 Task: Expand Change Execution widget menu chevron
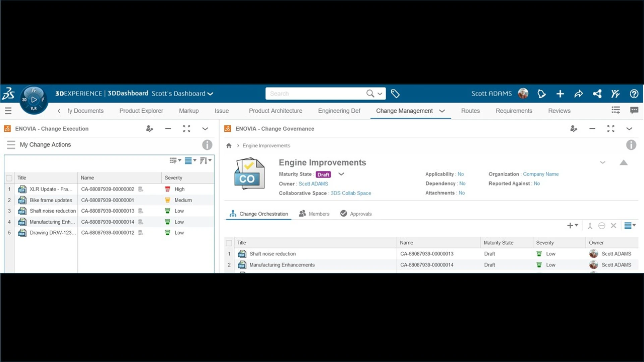click(x=205, y=129)
